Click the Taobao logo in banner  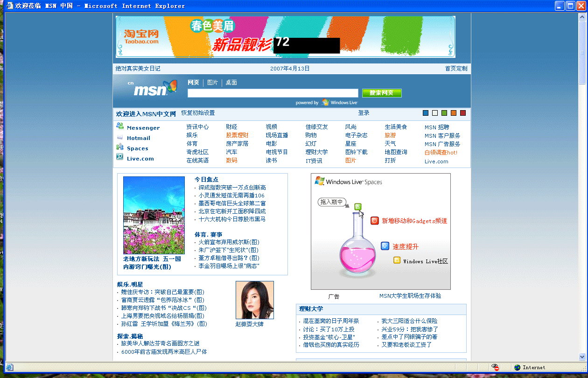(141, 36)
